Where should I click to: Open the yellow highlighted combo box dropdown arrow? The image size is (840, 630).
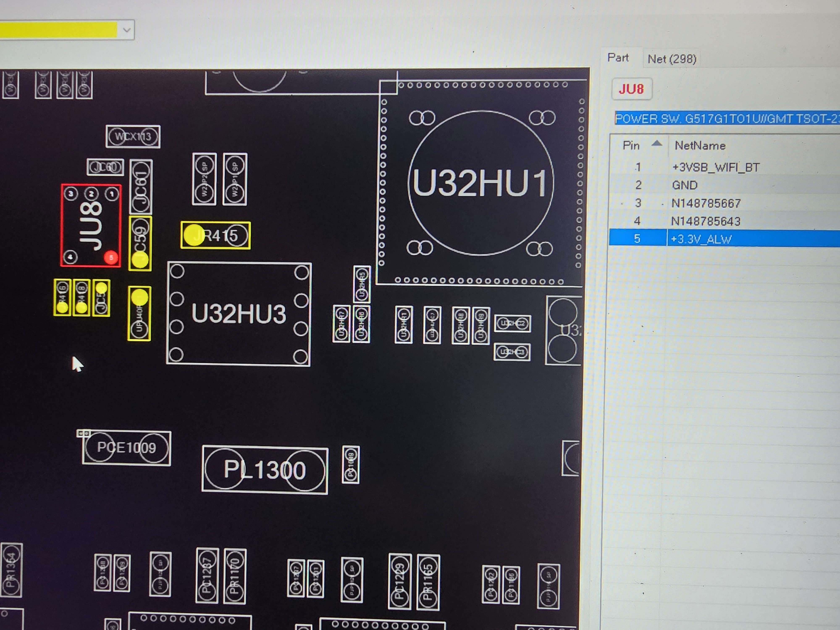coord(127,30)
